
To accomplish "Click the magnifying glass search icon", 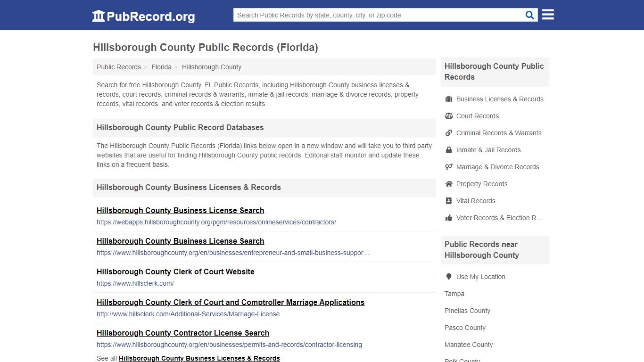I will (530, 15).
